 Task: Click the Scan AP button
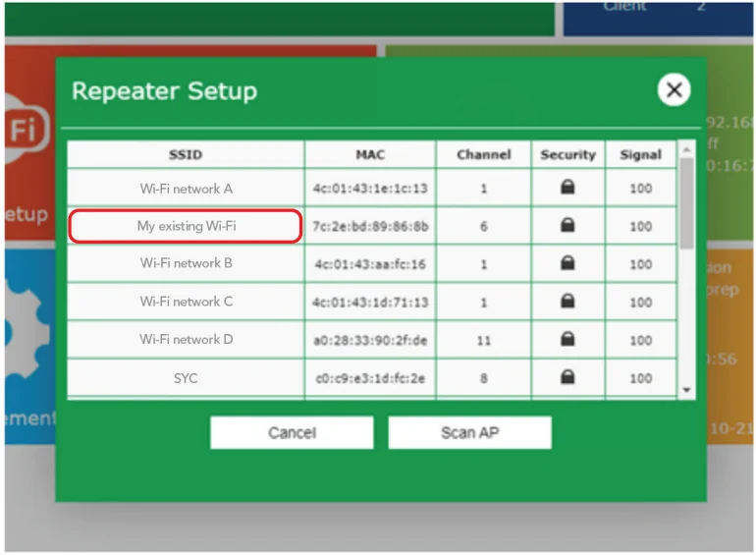469,432
